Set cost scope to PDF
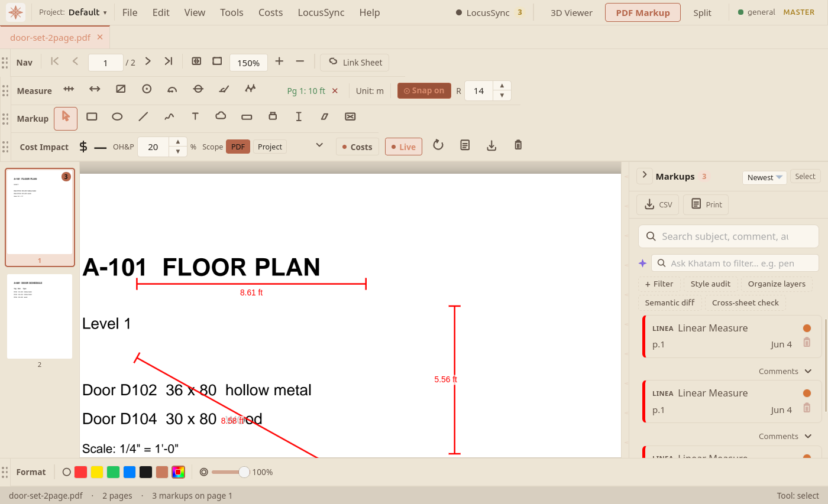This screenshot has width=828, height=504. tap(238, 147)
